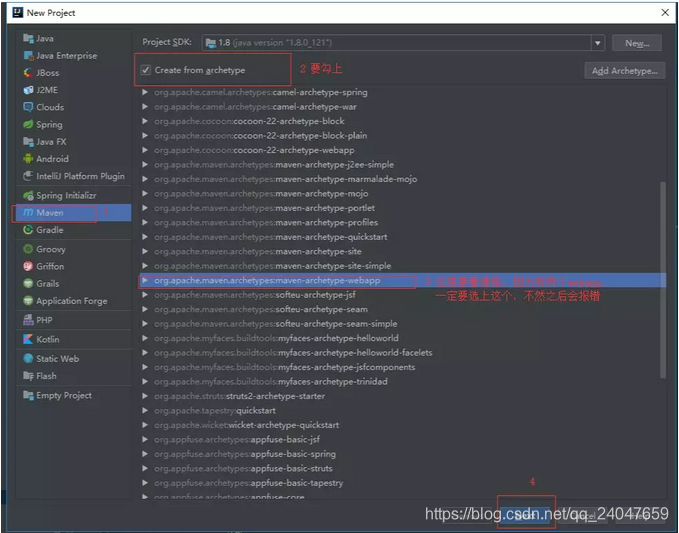This screenshot has width=679, height=533.
Task: Expand struts2-archetype-starter node
Action: tap(145, 396)
